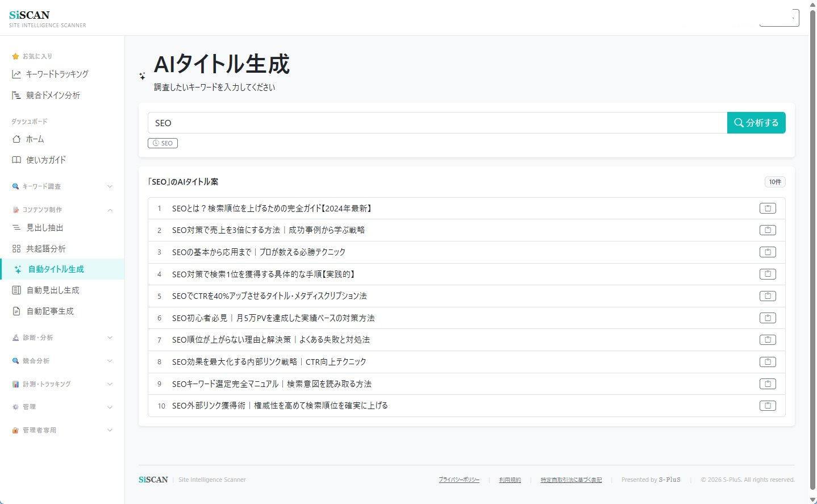Image resolution: width=817 pixels, height=504 pixels.
Task: Select title 'SEO対策で売上を3倍にする方法'
Action: (268, 230)
